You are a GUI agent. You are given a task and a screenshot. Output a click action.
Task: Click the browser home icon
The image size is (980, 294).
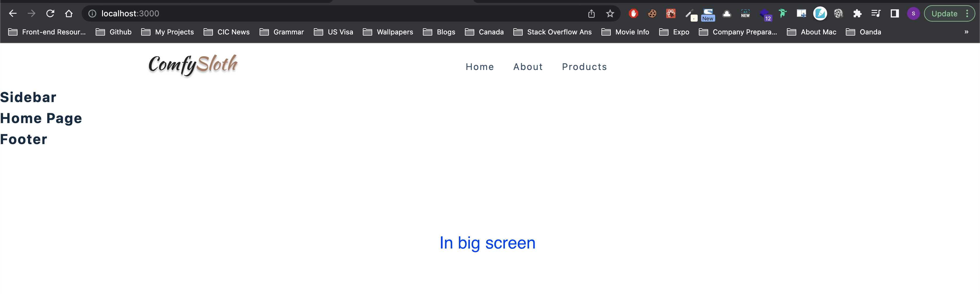(69, 14)
